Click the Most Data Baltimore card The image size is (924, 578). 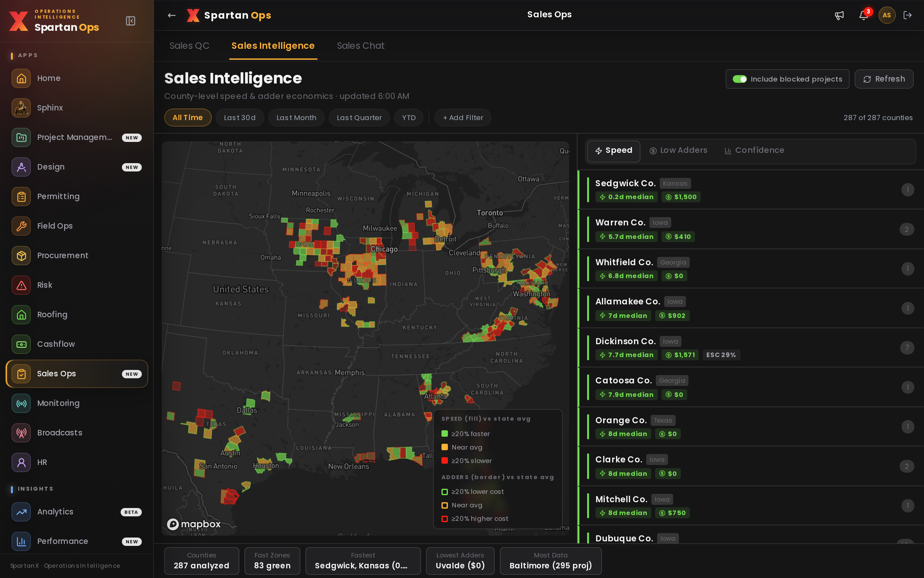pos(551,561)
